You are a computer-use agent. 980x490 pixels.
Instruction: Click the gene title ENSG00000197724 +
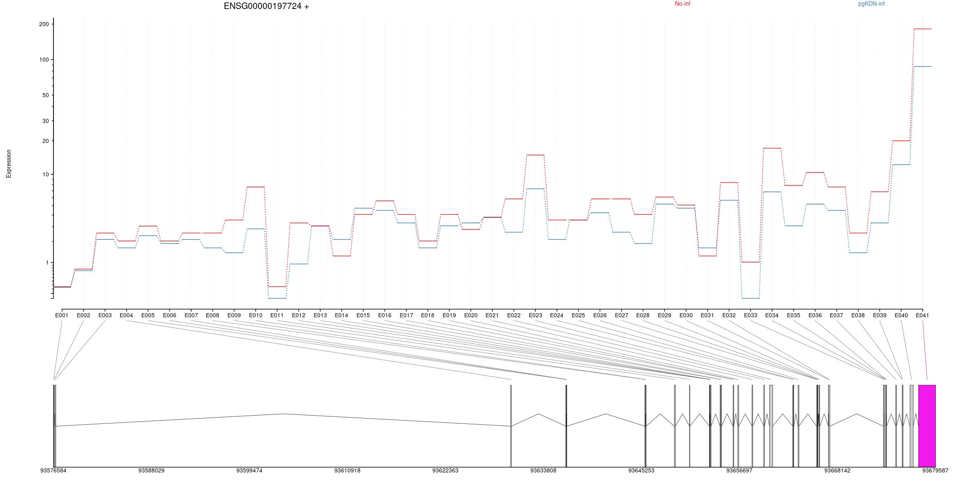pyautogui.click(x=266, y=6)
